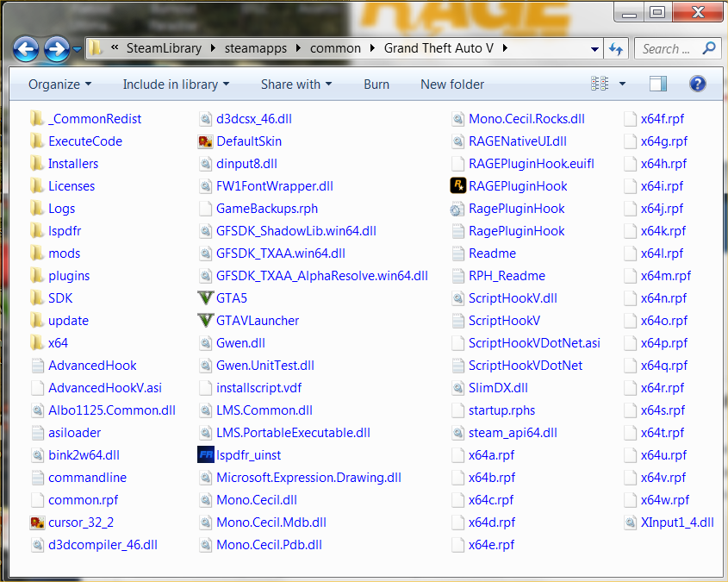Select the _CommonRedist folder icon
This screenshot has width=728, height=582.
tap(37, 118)
